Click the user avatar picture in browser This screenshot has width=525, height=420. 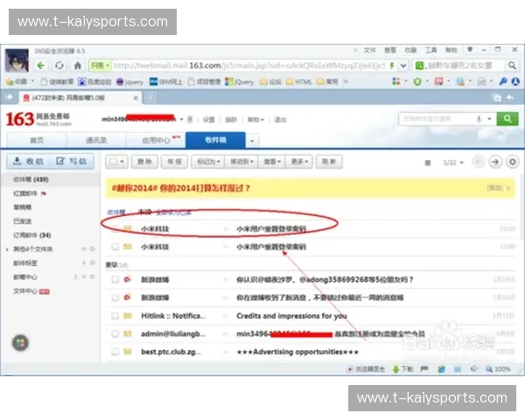pyautogui.click(x=17, y=60)
